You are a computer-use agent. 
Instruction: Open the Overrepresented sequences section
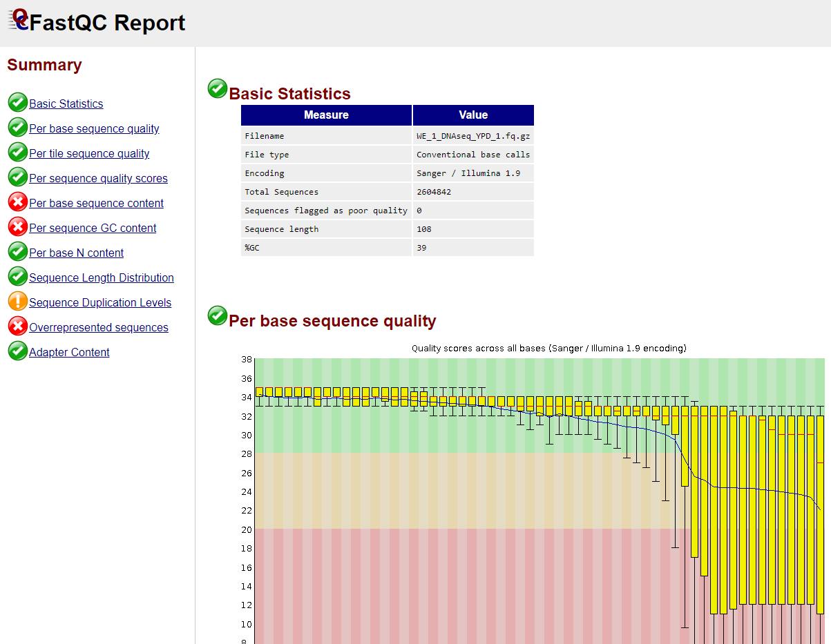click(99, 327)
